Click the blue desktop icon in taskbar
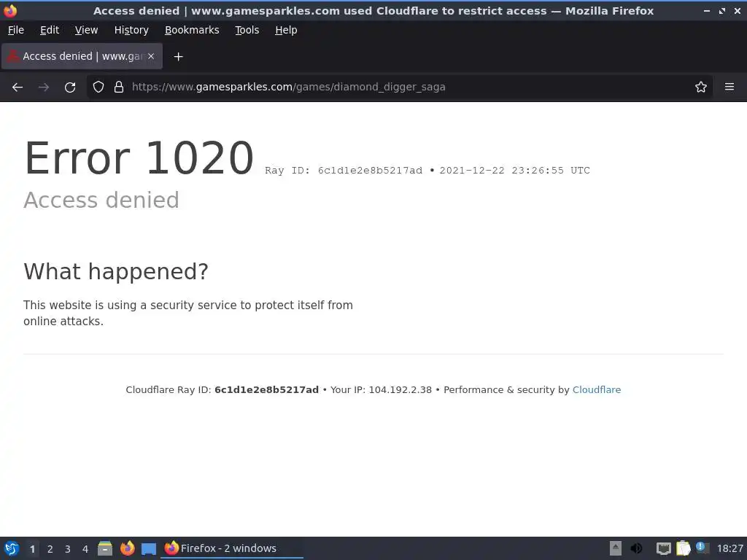747x560 pixels. click(149, 549)
